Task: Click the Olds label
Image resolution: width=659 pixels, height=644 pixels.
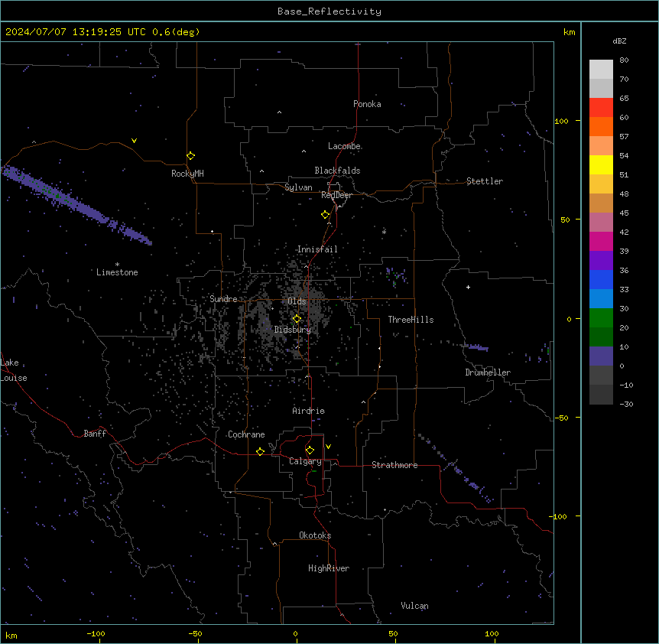Action: pyautogui.click(x=297, y=301)
